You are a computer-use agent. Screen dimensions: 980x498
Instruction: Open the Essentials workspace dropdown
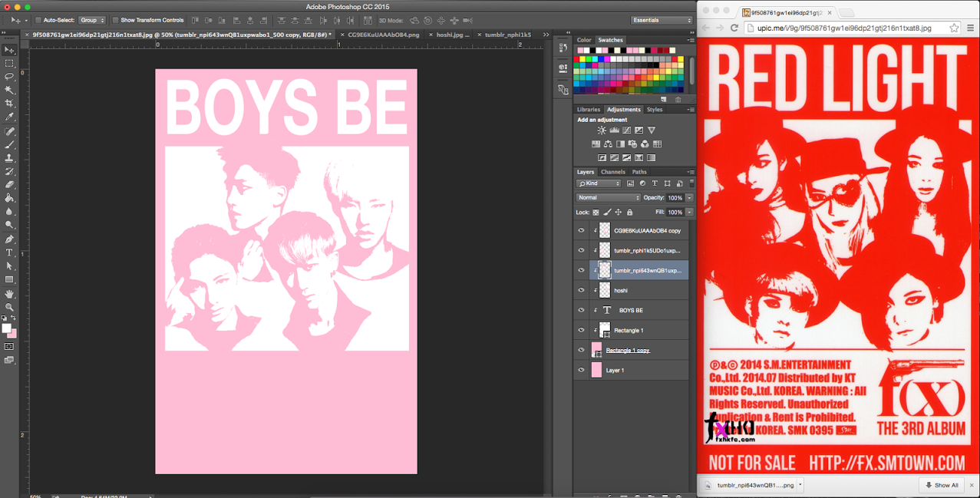(662, 20)
